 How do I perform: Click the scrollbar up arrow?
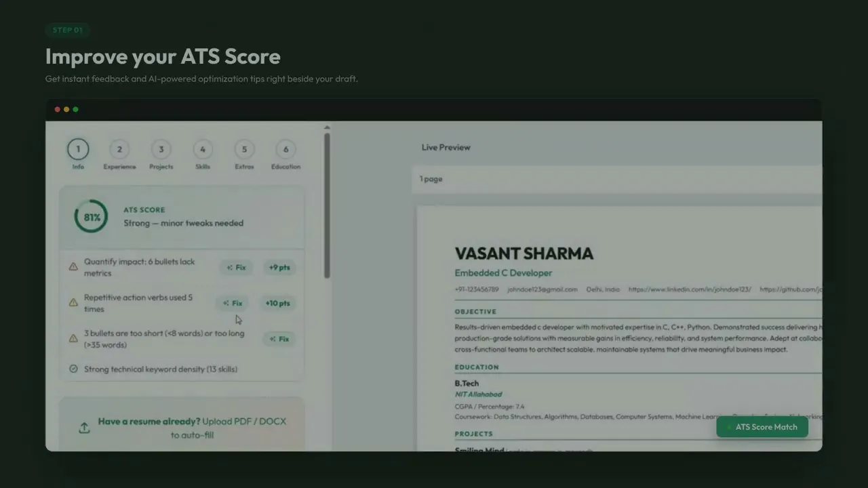(x=328, y=127)
